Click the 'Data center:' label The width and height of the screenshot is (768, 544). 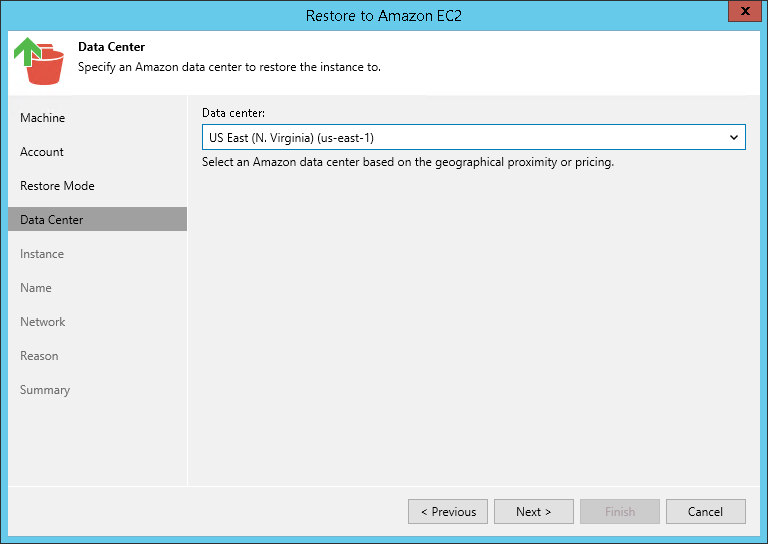tap(234, 113)
